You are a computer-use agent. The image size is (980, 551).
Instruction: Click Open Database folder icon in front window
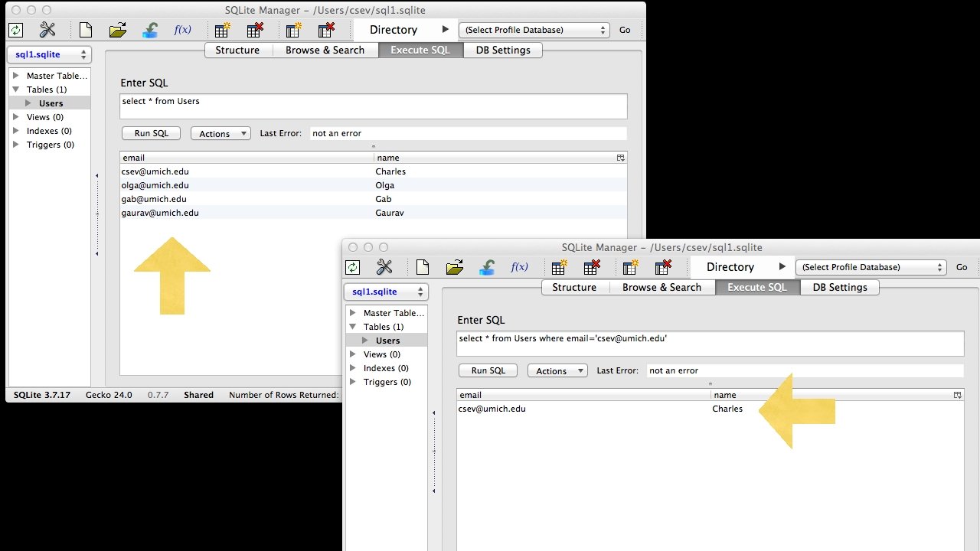(454, 267)
